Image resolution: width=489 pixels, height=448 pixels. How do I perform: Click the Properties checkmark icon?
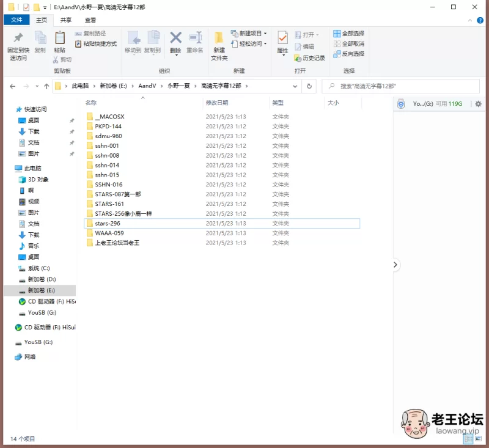click(x=283, y=38)
